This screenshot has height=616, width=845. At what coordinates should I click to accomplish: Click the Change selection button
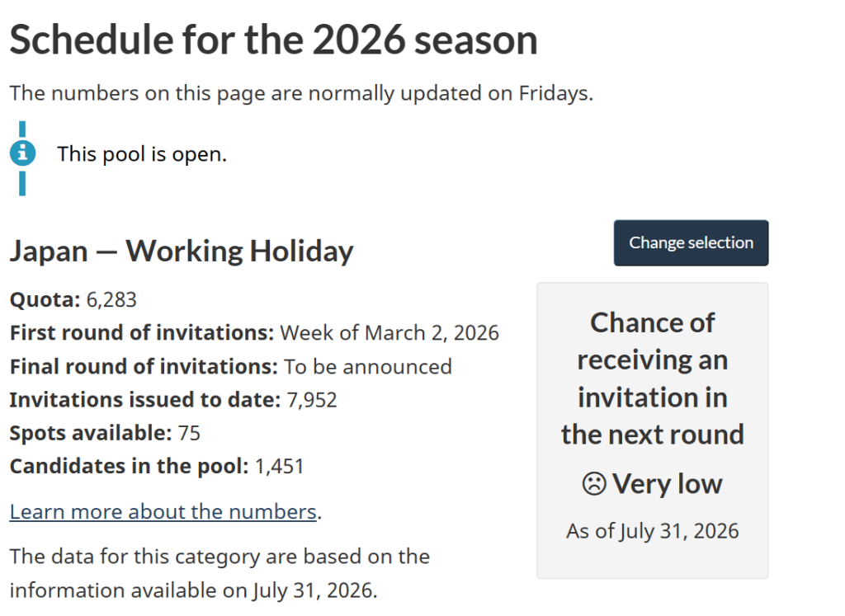point(691,242)
